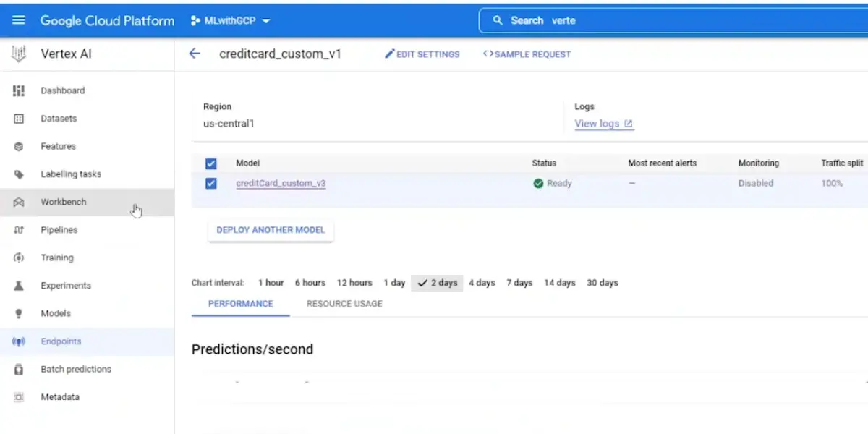
Task: Set chart interval to 1 day
Action: coord(394,283)
